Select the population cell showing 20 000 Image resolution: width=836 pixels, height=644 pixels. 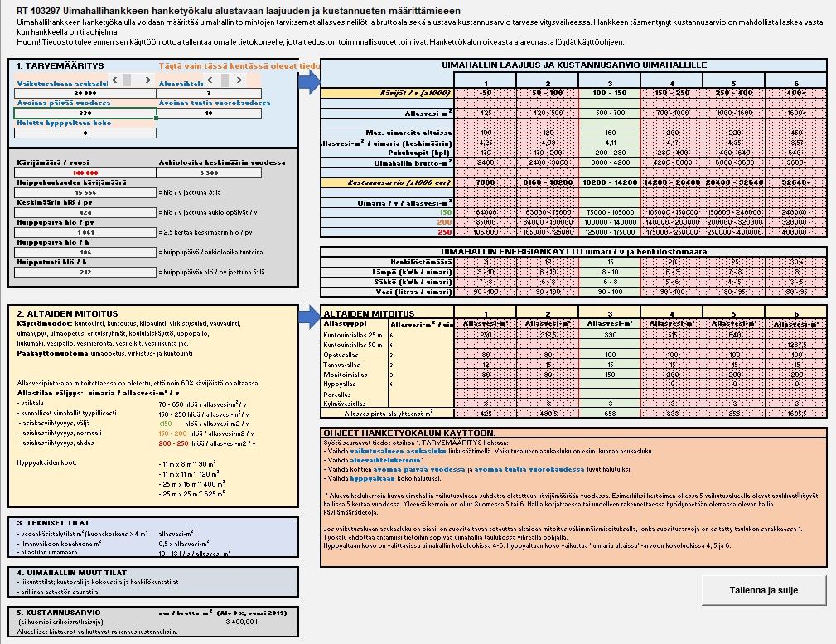point(85,93)
